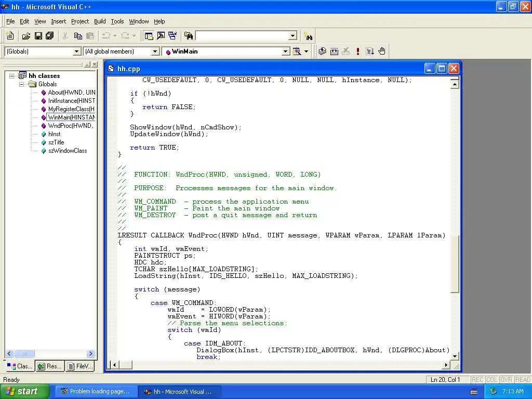
Task: Click the code editor's scroll down arrow
Action: (455, 356)
